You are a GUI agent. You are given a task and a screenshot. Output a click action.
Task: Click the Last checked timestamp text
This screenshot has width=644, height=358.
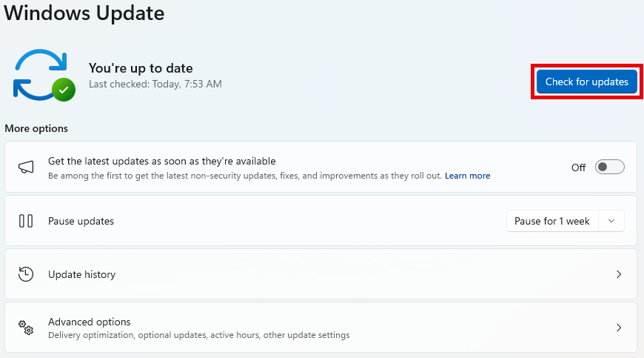(155, 84)
